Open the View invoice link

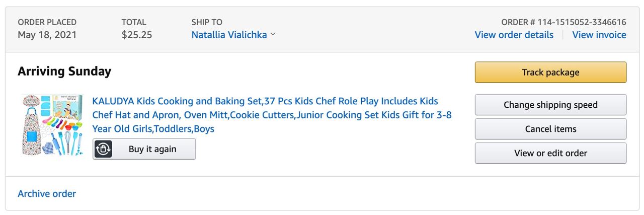click(599, 35)
